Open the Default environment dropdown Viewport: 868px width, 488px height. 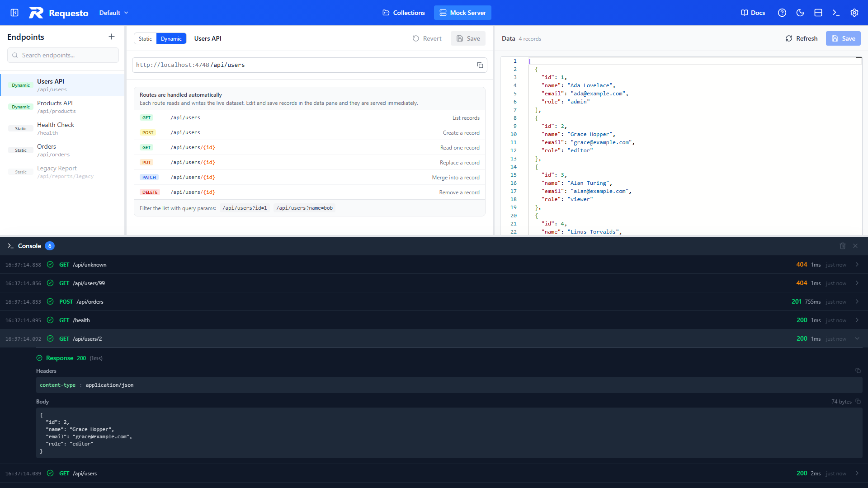(113, 13)
